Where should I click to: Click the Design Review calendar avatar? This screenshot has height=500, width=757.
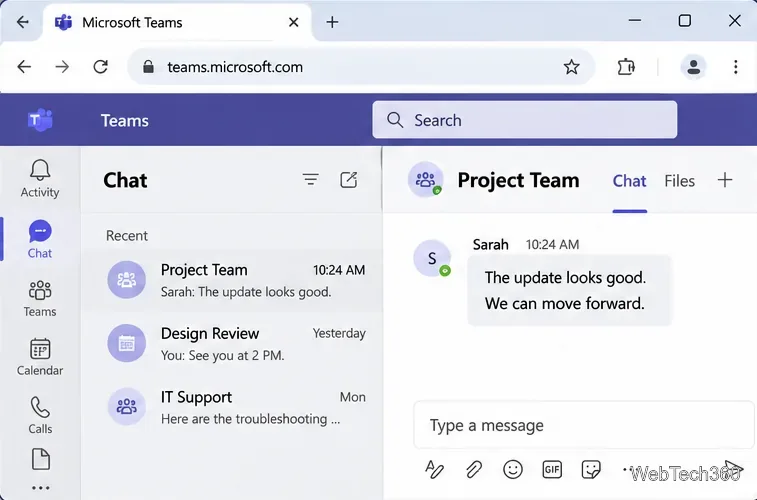tap(126, 343)
